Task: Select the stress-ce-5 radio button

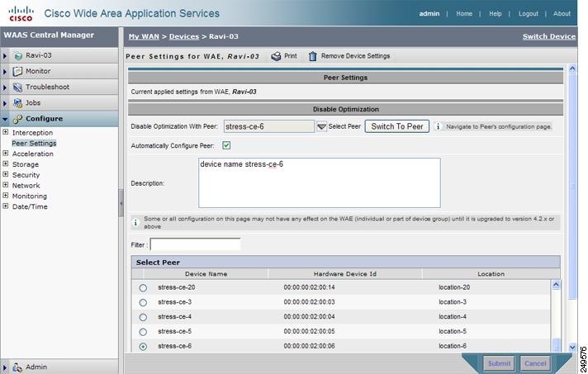Action: pyautogui.click(x=143, y=332)
